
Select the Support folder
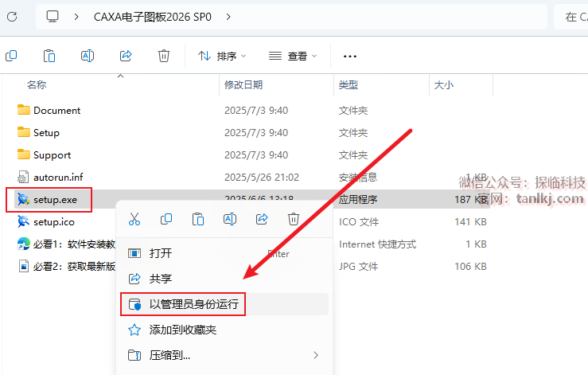(x=53, y=155)
